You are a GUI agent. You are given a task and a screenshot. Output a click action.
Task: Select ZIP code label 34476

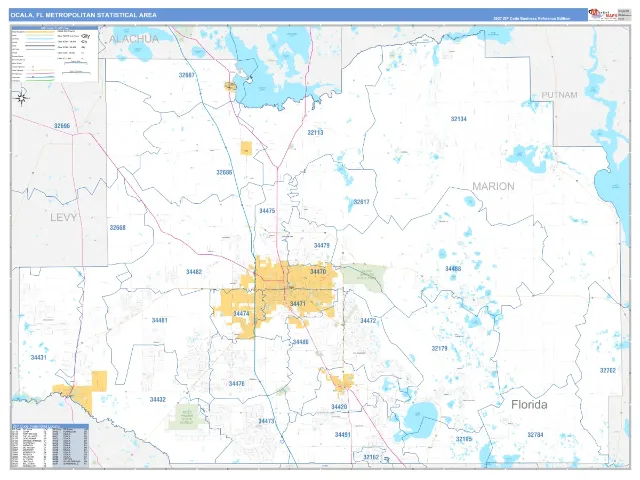click(237, 384)
